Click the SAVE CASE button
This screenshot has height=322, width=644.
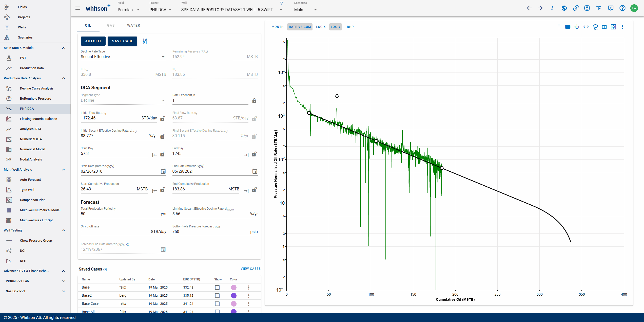coord(123,41)
